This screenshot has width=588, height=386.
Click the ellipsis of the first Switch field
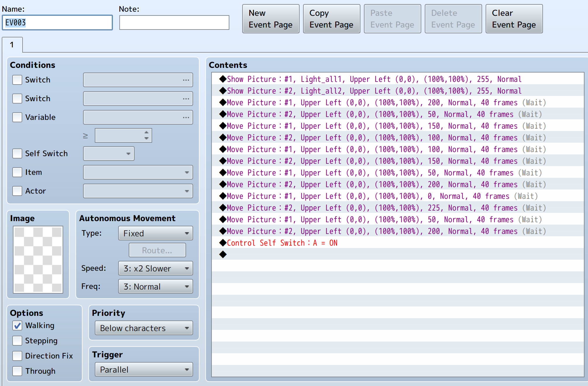click(186, 80)
